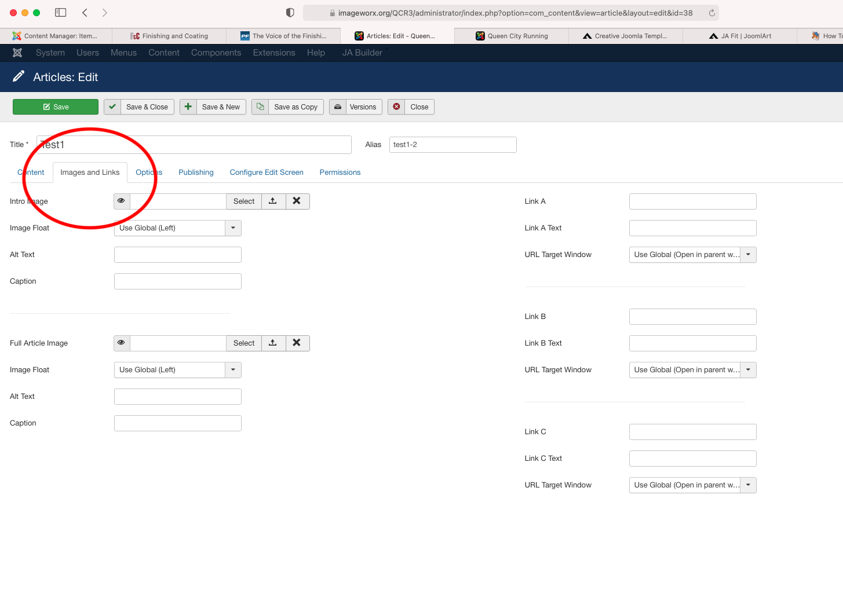Click the Joomla logo in admin menu
Screen dimensions: 843x616
click(17, 53)
